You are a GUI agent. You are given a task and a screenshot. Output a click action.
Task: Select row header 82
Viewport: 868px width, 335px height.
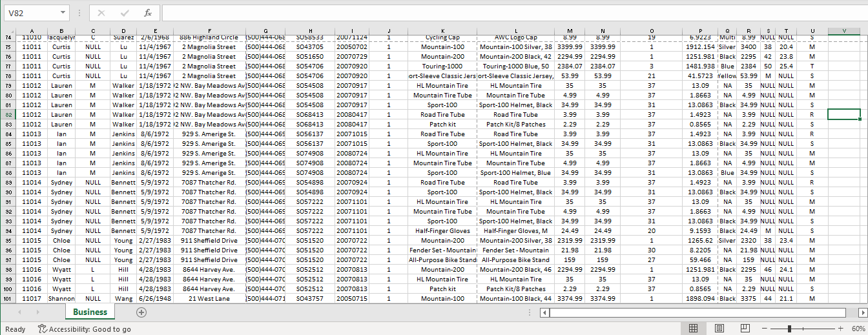coord(8,114)
